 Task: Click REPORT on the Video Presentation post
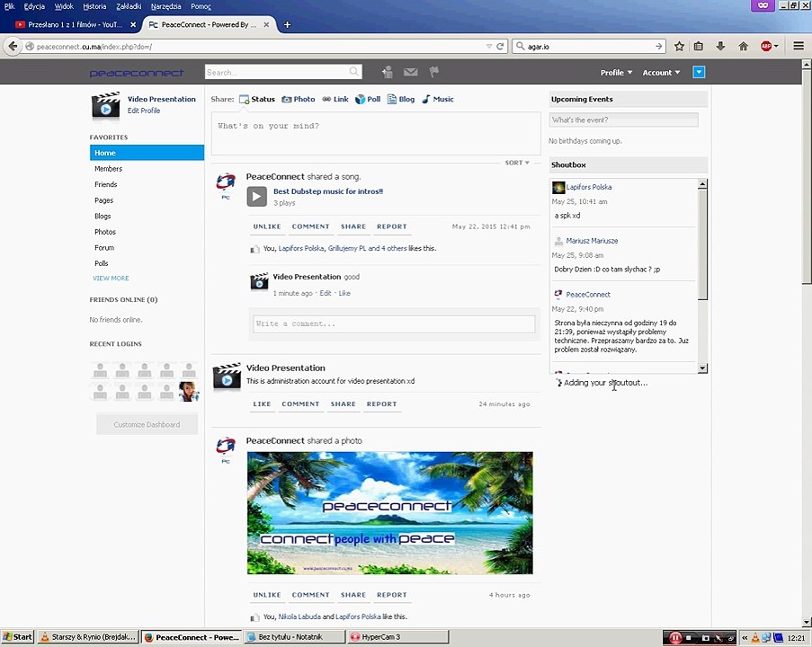pyautogui.click(x=381, y=404)
